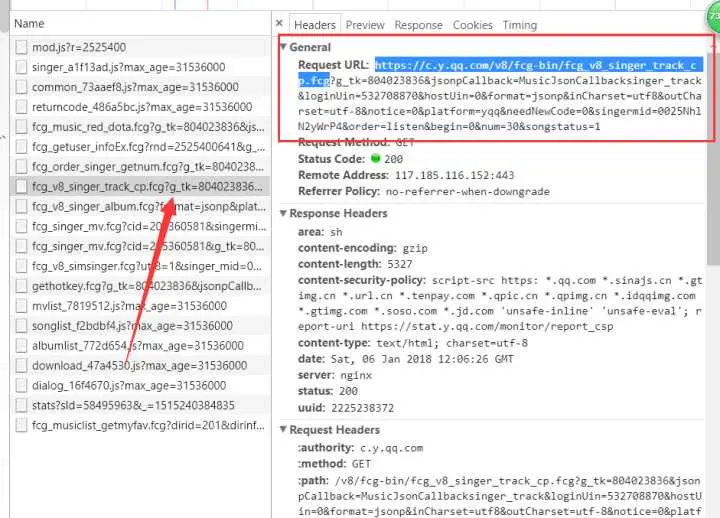Click the server value nginx
This screenshot has height=518, width=720.
click(356, 376)
